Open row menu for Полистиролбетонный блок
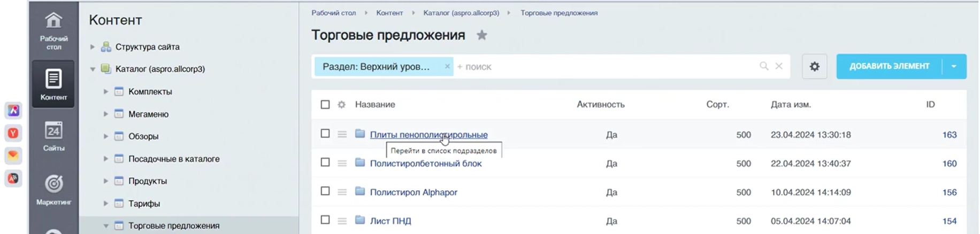980x234 pixels. click(342, 163)
